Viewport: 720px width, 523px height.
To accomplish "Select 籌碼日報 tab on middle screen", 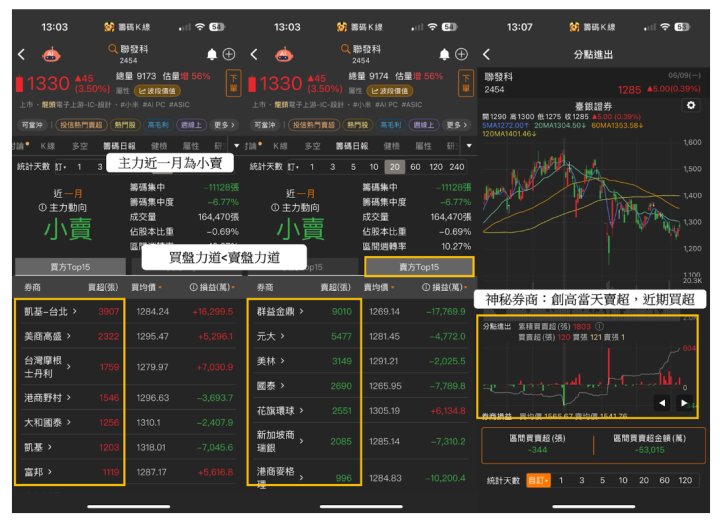I will point(352,146).
